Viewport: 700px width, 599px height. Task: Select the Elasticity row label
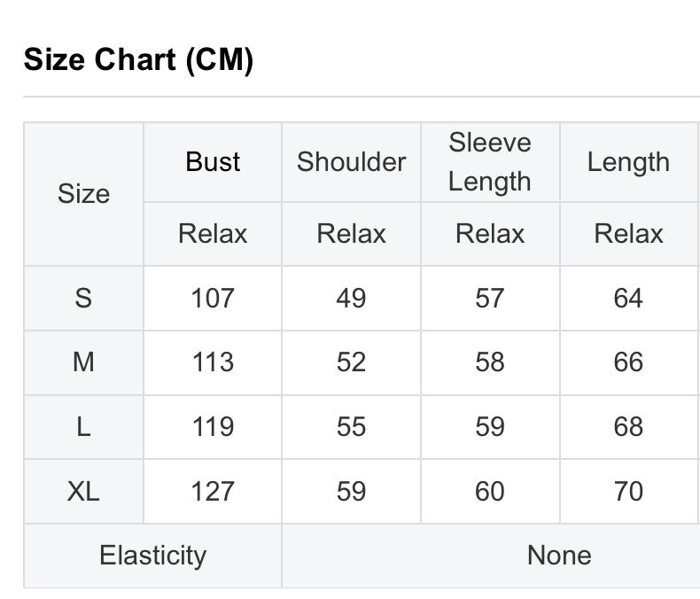point(152,556)
